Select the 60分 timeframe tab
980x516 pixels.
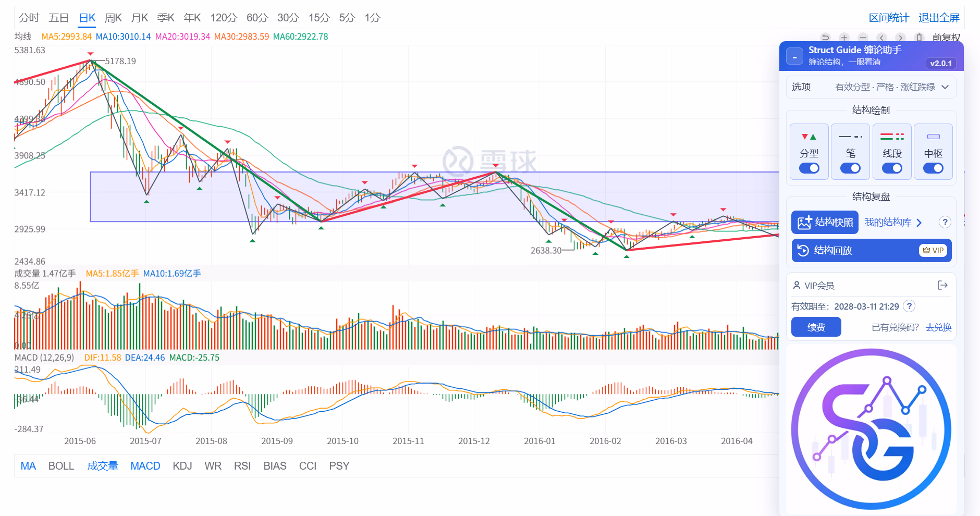pos(257,18)
